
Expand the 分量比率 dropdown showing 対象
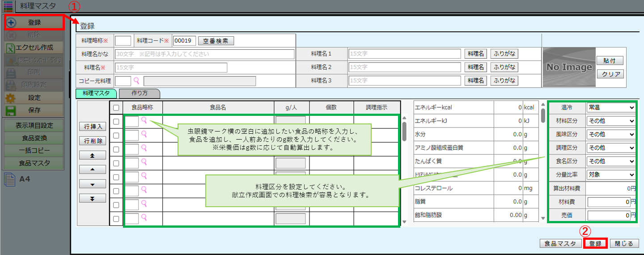tap(611, 174)
